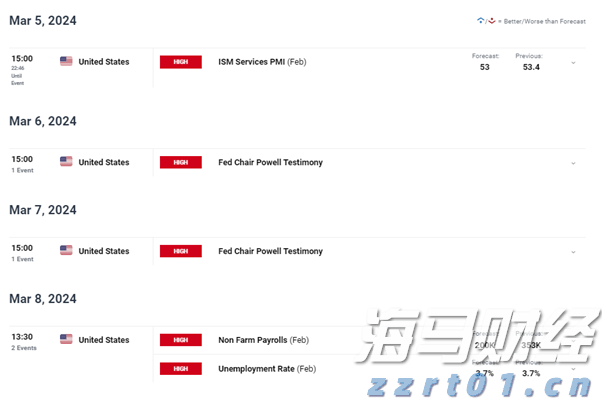The height and width of the screenshot is (401, 602).
Task: Expand the Mar 7 Powell Testimony chevron
Action: pyautogui.click(x=573, y=252)
